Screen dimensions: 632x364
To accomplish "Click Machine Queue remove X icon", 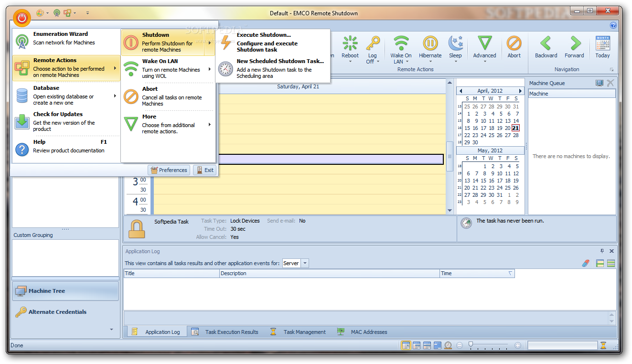I will pos(611,83).
